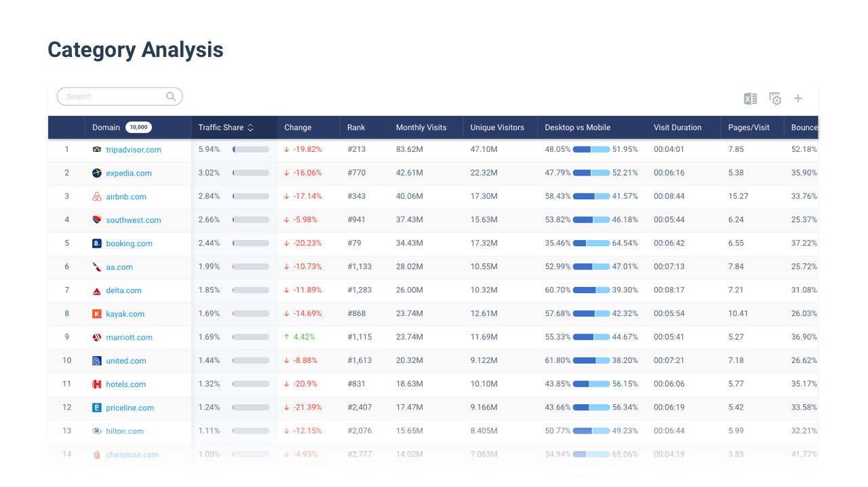
Task: Click delta.com desktop vs mobile bar
Action: coord(591,290)
